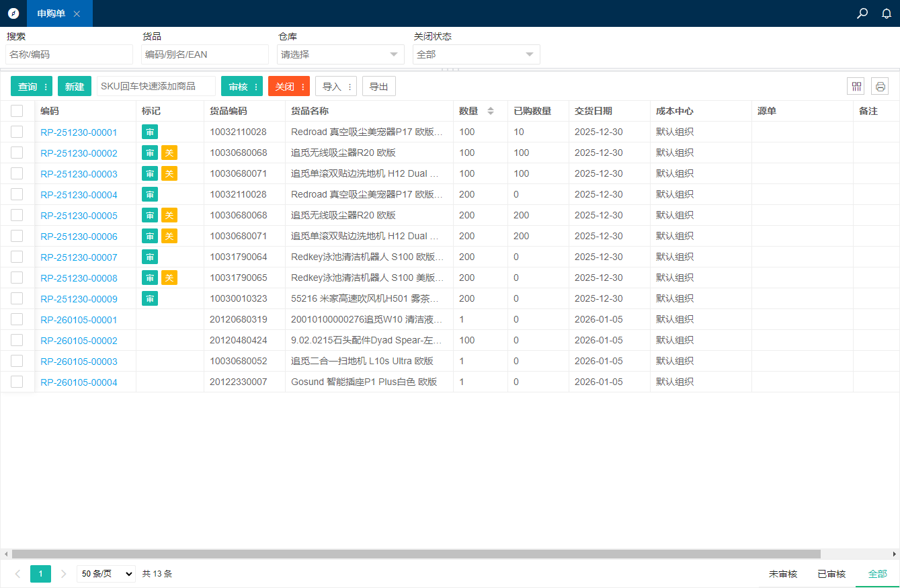Screen dimensions: 900x588
Task: Click the search magnifier icon in header
Action: coord(862,13)
